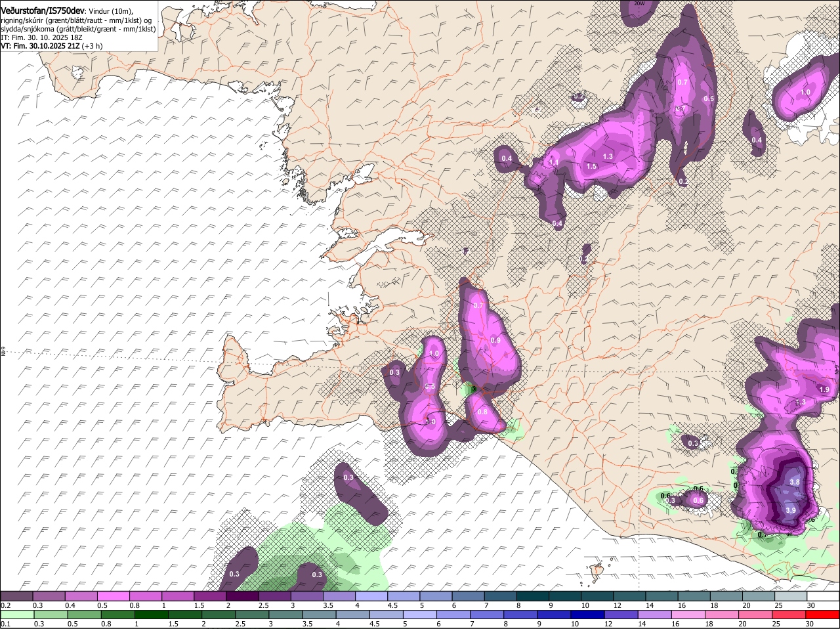Viewport: 840px width, 629px height.
Task: Click the light lavender 4–4.5 swatch in upper legend
Action: 373,596
